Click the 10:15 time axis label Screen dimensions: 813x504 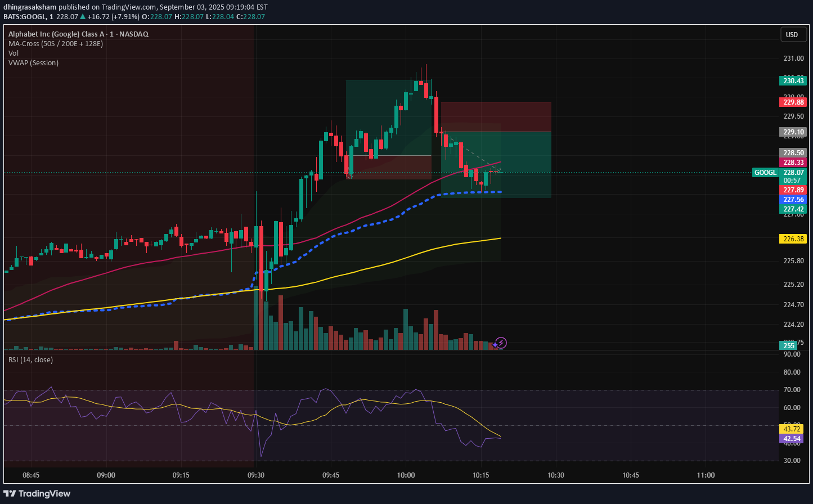[x=480, y=475]
